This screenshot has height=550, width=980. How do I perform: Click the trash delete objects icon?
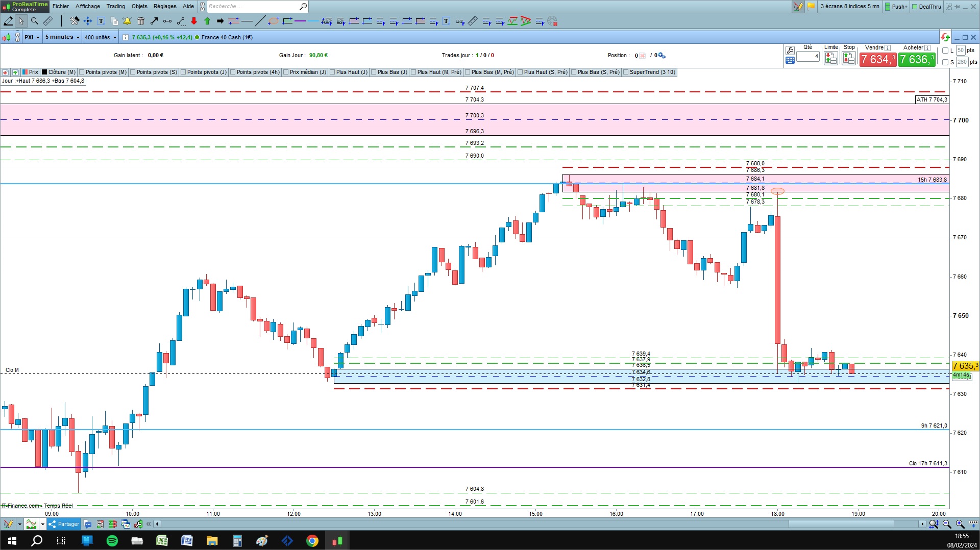[x=141, y=21]
